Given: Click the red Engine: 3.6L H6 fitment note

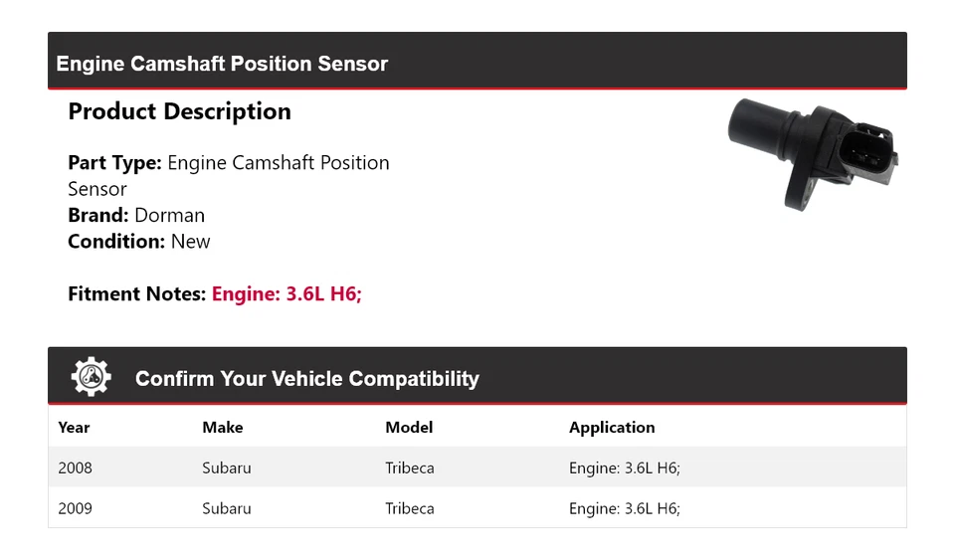Looking at the screenshot, I should point(286,294).
